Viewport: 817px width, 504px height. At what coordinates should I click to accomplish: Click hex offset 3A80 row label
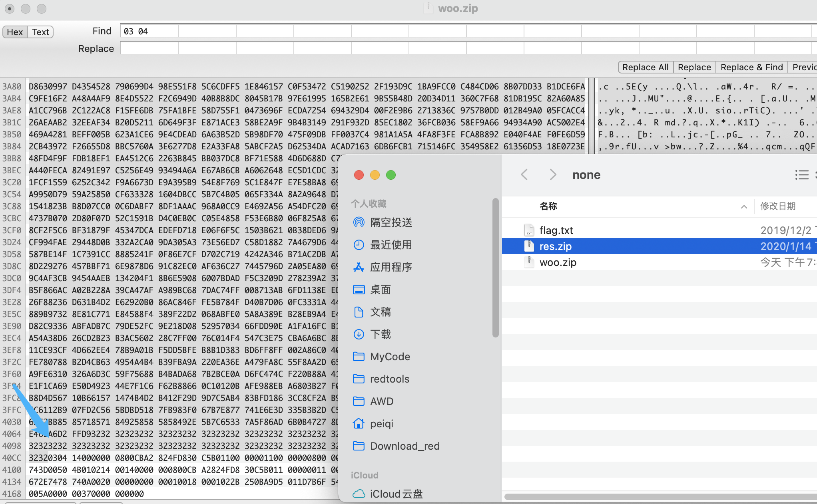[12, 86]
